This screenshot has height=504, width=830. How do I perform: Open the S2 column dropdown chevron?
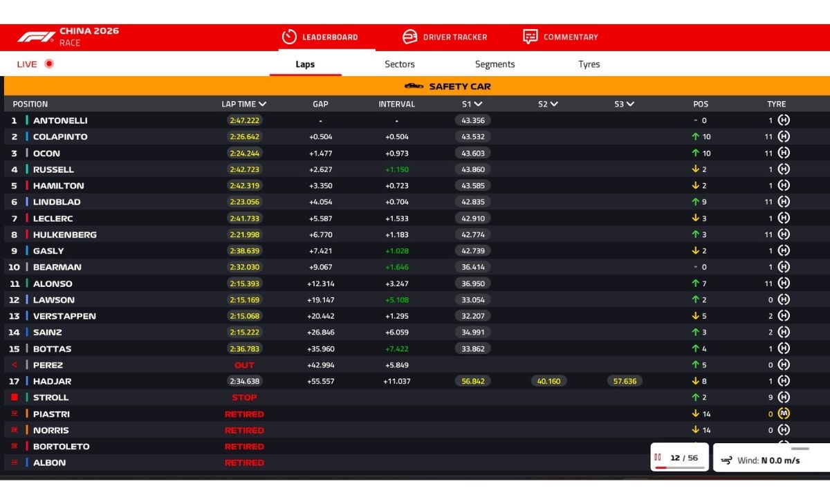(554, 104)
